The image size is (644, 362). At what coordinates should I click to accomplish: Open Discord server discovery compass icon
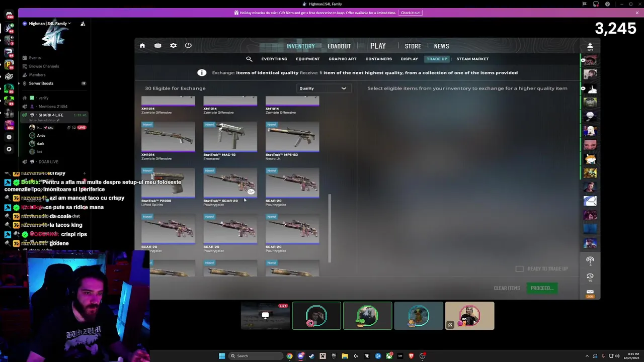(9, 149)
